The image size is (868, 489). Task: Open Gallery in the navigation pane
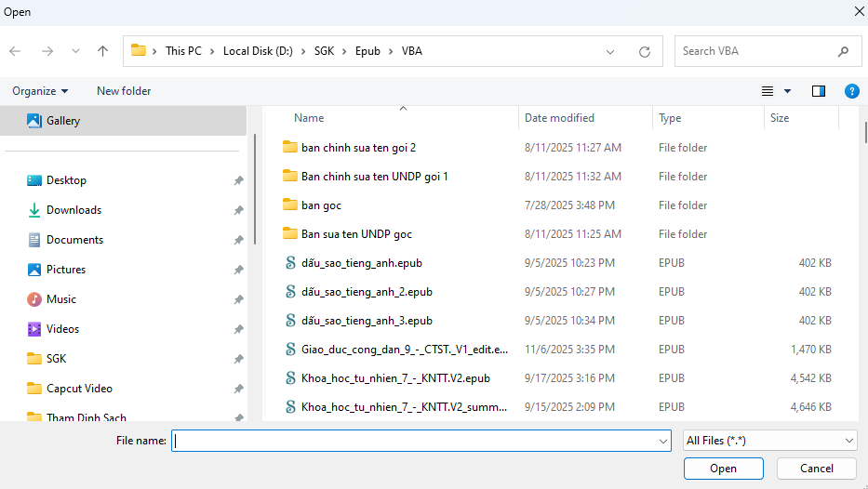tap(63, 121)
